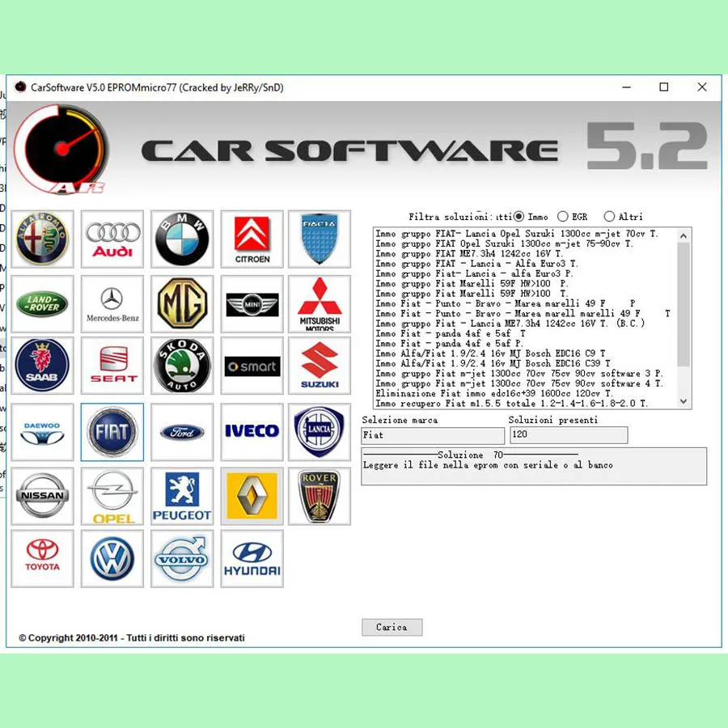Image resolution: width=728 pixels, height=728 pixels.
Task: Click the solutions list scroll down arrow
Action: pyautogui.click(x=684, y=401)
